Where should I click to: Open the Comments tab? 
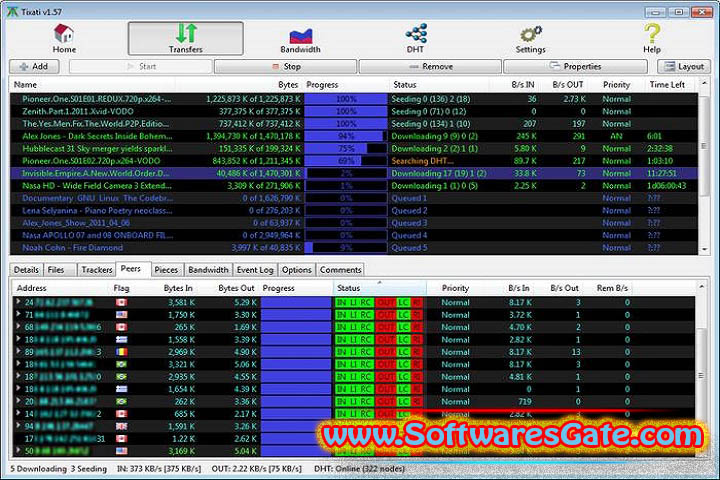[341, 270]
